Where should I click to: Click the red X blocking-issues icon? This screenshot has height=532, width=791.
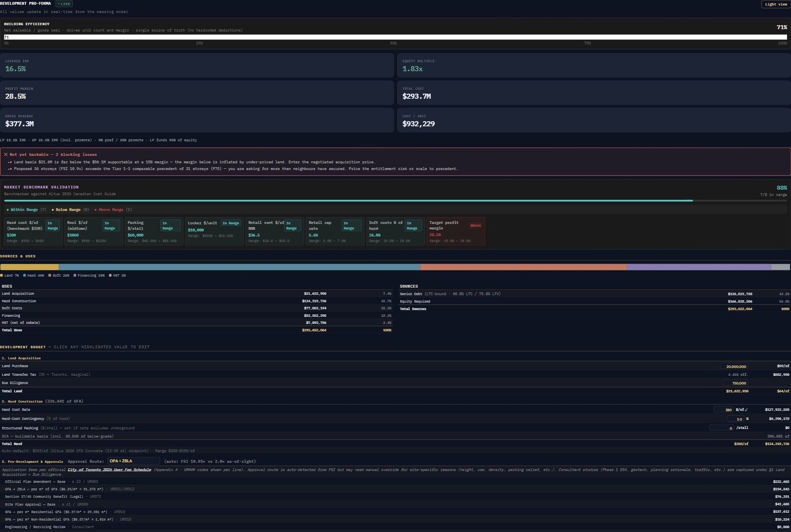tap(6, 155)
